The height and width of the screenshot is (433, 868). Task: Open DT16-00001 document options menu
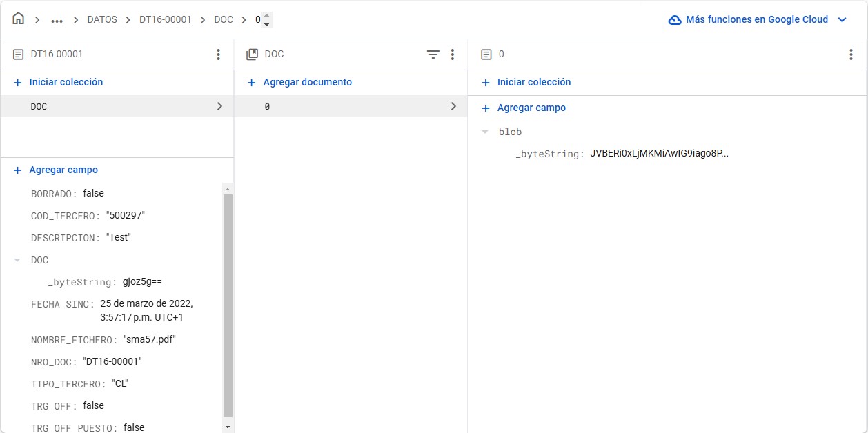click(x=218, y=54)
